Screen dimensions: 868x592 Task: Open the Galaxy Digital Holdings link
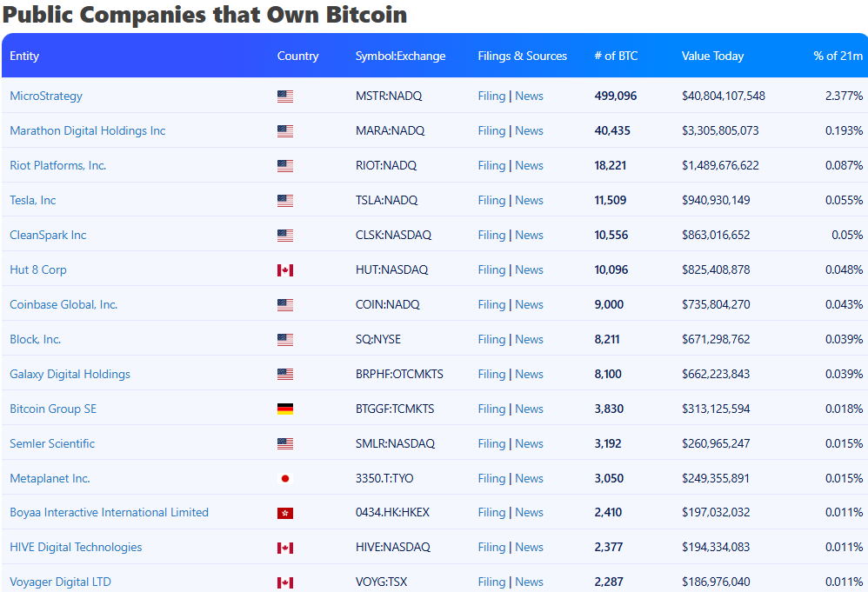click(70, 374)
